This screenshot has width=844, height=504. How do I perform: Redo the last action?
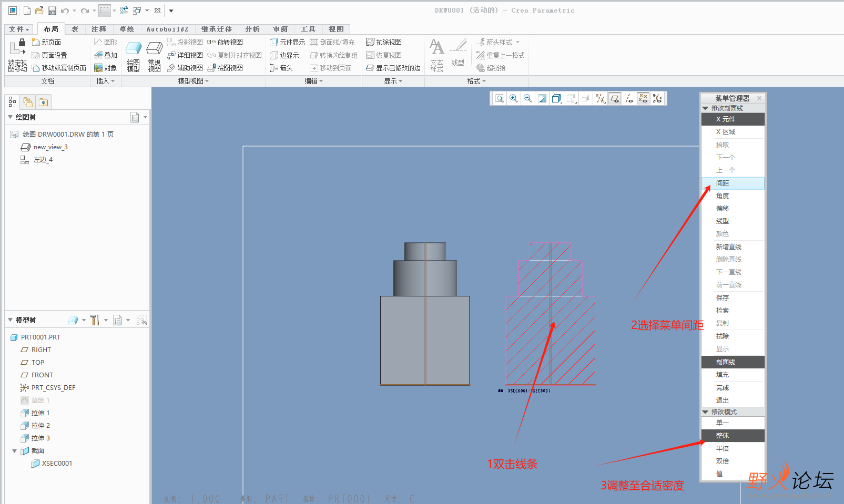click(85, 11)
